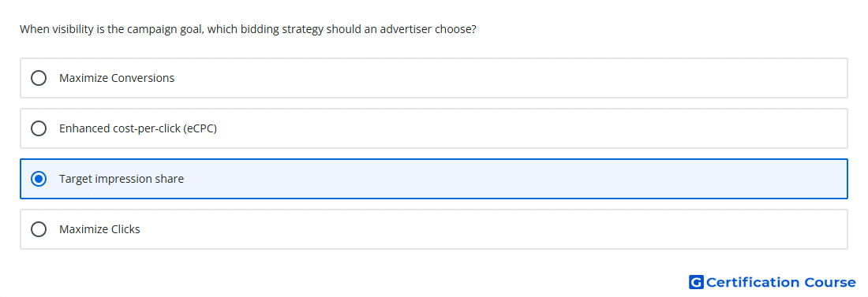Image resolution: width=868 pixels, height=297 pixels.
Task: Click the highlighted Target impression share card
Action: pos(434,179)
